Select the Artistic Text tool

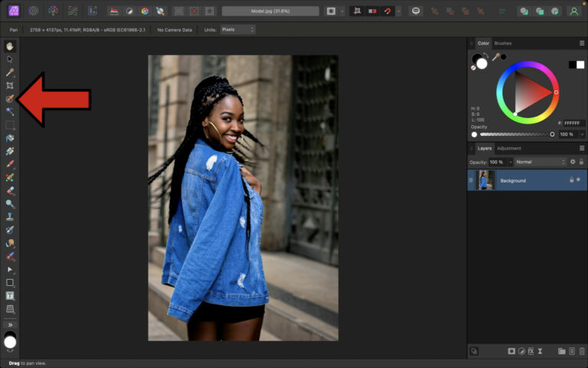coord(10,296)
